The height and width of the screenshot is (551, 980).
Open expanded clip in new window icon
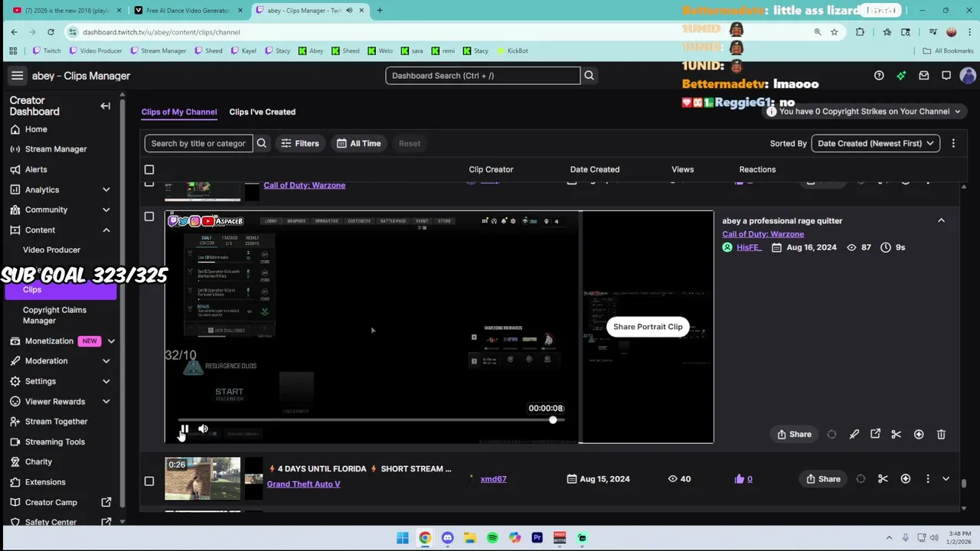coord(875,434)
